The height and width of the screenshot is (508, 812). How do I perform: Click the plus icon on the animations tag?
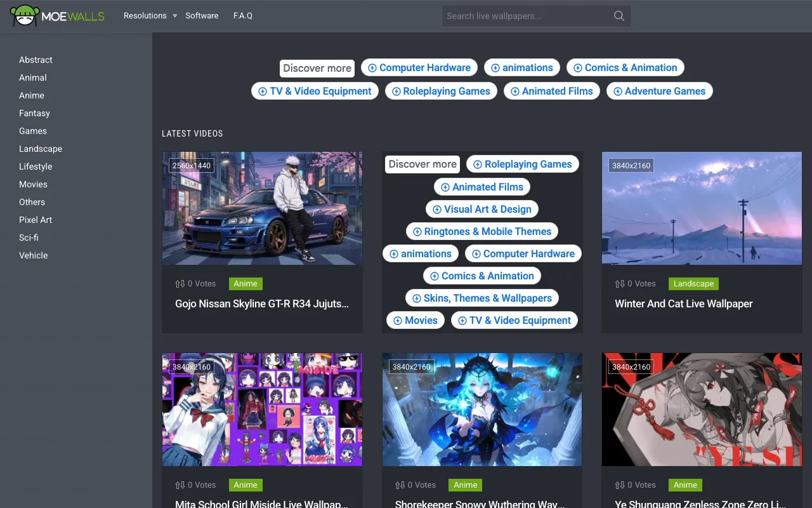pyautogui.click(x=495, y=67)
